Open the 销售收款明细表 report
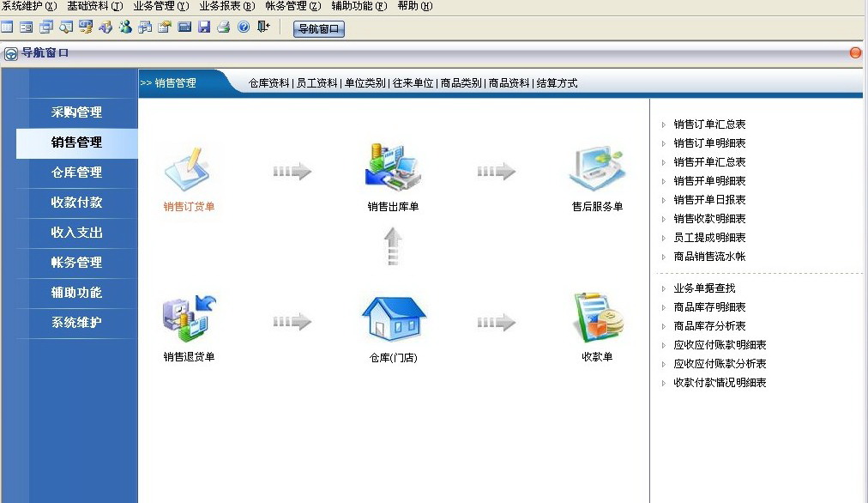This screenshot has width=868, height=503. 709,219
